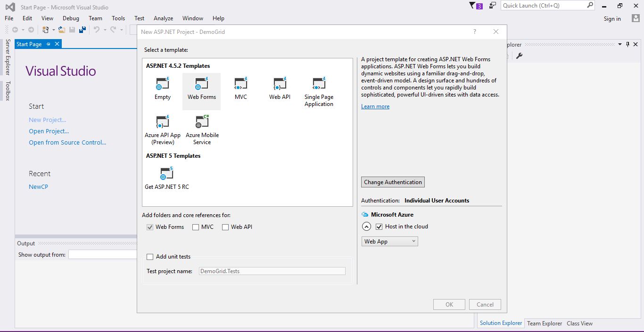
Task: Click the Undo toolbar icon
Action: (96, 30)
